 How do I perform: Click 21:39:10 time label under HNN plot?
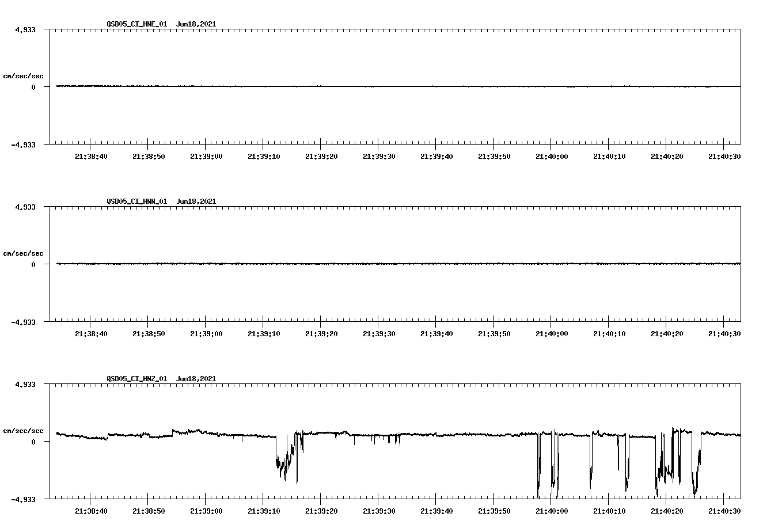tap(264, 334)
